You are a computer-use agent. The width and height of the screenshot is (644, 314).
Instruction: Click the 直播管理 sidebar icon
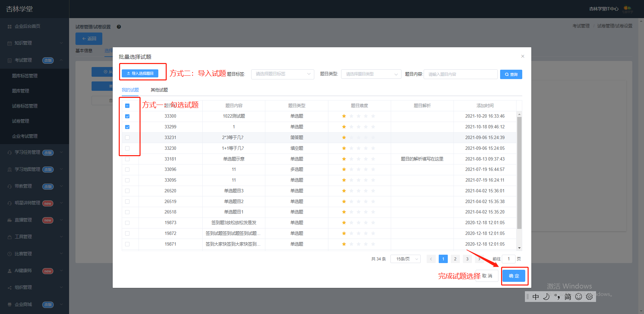10,220
